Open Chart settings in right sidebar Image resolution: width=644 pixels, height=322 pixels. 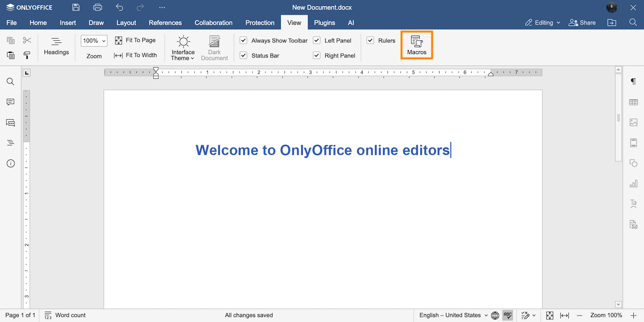(633, 184)
